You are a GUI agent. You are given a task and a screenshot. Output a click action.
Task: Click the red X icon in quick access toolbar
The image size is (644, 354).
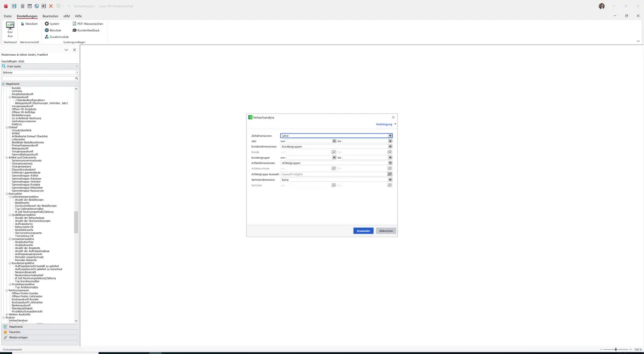[51, 6]
